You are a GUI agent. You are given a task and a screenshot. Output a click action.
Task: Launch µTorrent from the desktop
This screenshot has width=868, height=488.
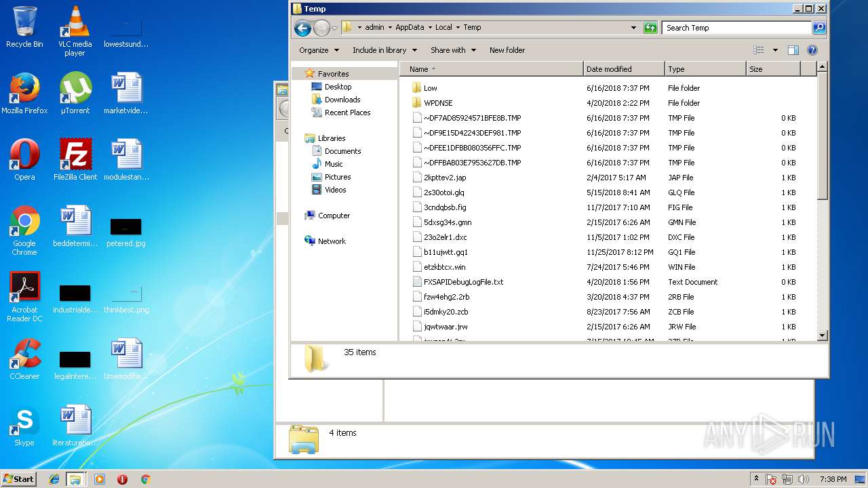[75, 94]
